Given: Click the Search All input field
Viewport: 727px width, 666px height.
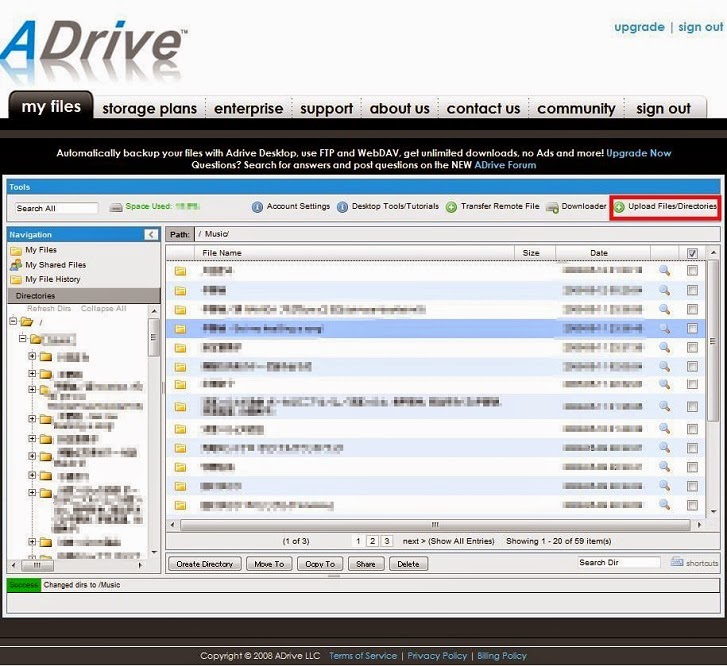Looking at the screenshot, I should pyautogui.click(x=57, y=208).
